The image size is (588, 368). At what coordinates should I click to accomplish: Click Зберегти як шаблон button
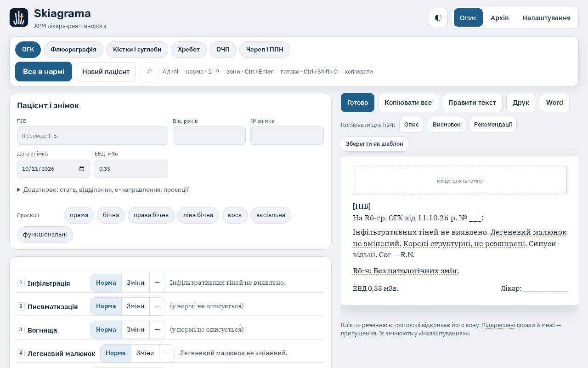click(374, 144)
